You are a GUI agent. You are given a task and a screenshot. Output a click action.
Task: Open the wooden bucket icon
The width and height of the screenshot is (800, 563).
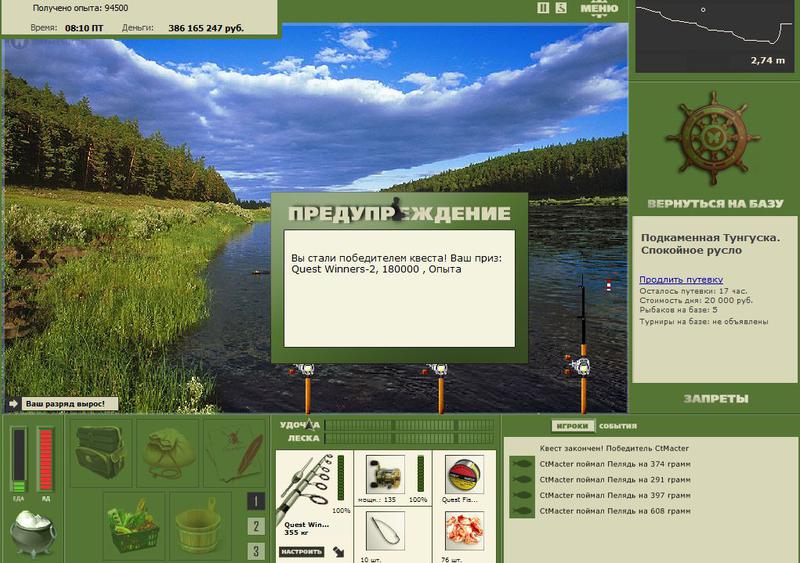[x=200, y=526]
